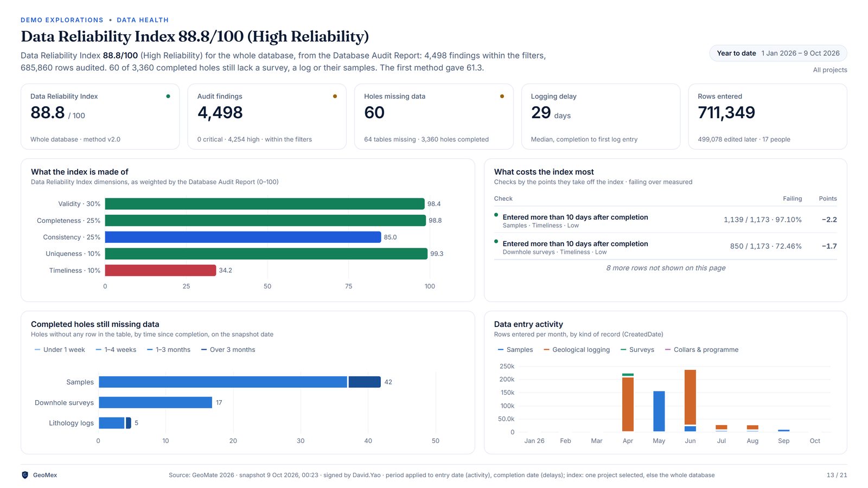This screenshot has width=868, height=488.
Task: Open the Year to date period selector
Action: pos(778,53)
